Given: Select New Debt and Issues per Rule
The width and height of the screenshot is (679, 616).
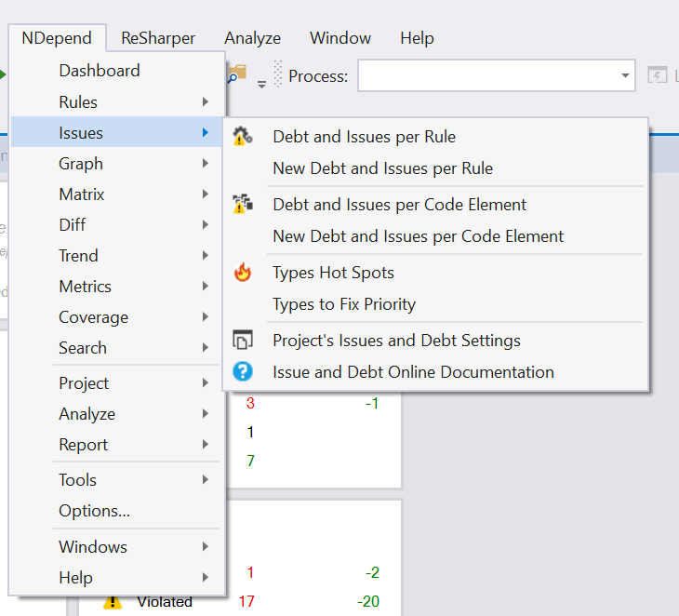Looking at the screenshot, I should tap(435, 168).
